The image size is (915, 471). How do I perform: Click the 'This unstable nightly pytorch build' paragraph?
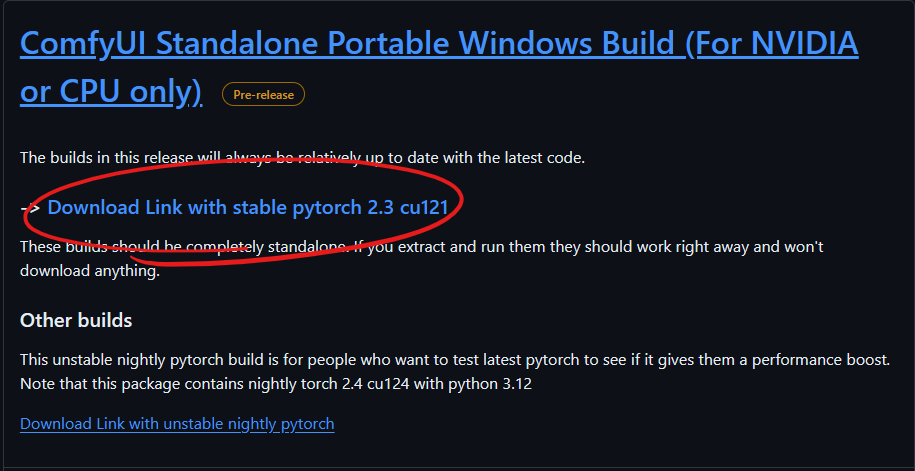pos(455,372)
